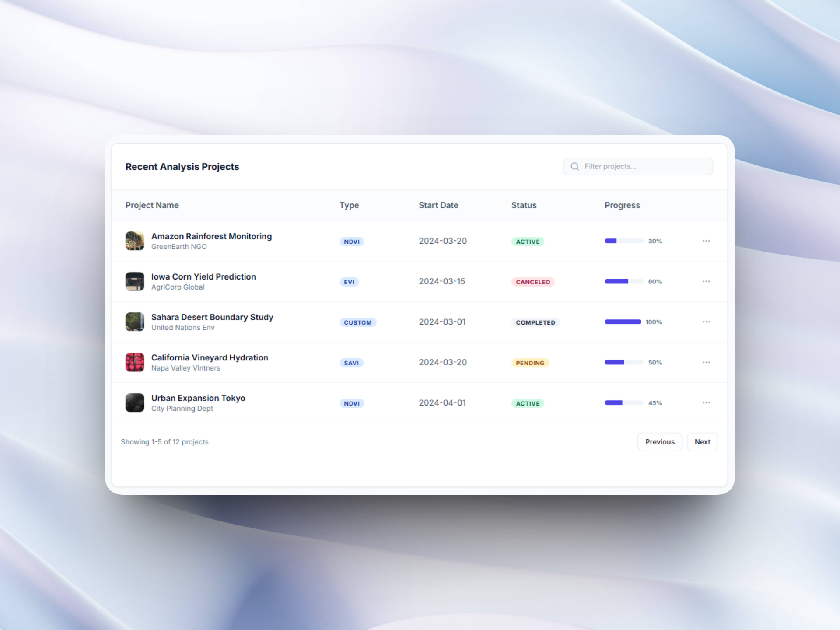This screenshot has height=630, width=840.
Task: Click the 50% progress bar for California Vineyard
Action: pos(624,362)
